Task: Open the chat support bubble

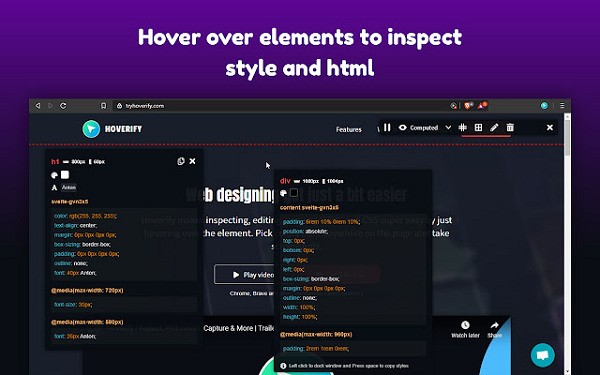Action: (543, 355)
